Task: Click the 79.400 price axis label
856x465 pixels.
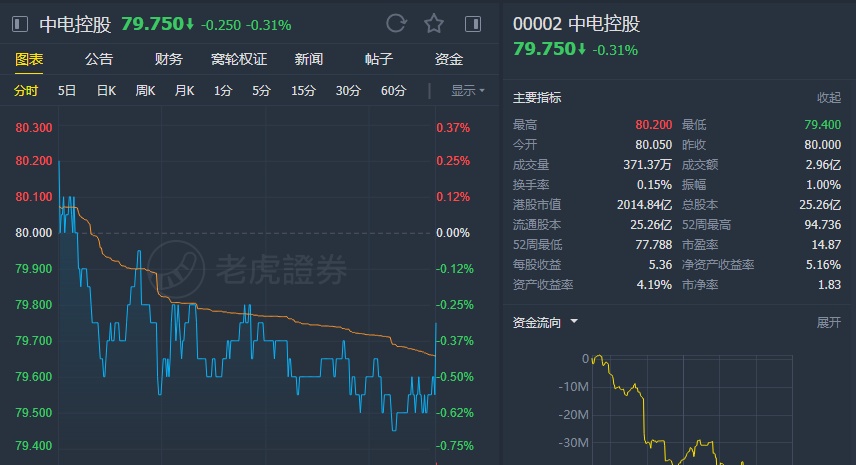Action: [x=34, y=446]
